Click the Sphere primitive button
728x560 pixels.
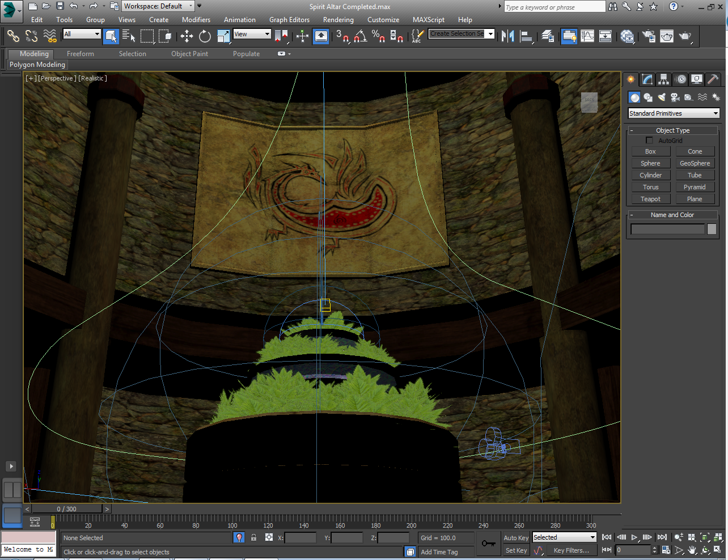650,163
